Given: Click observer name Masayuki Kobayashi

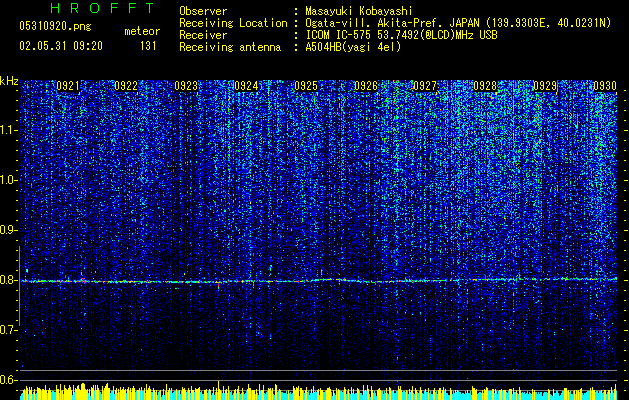Looking at the screenshot, I should click(x=359, y=11).
